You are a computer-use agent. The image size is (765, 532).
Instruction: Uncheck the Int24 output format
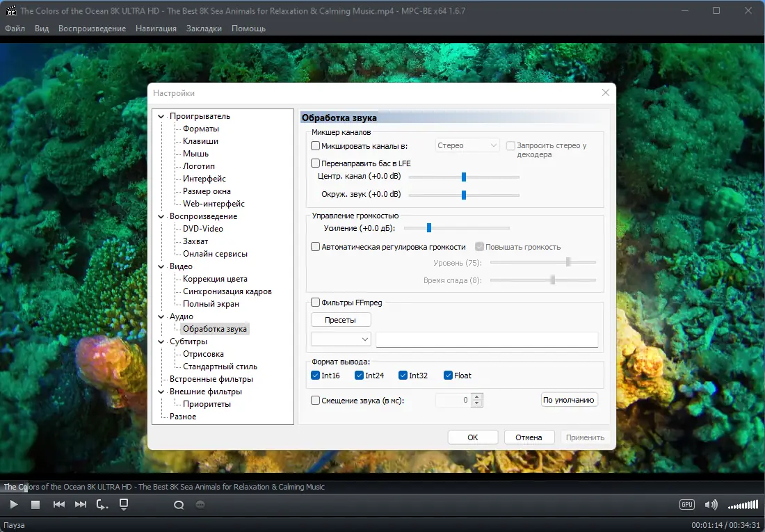[359, 376]
